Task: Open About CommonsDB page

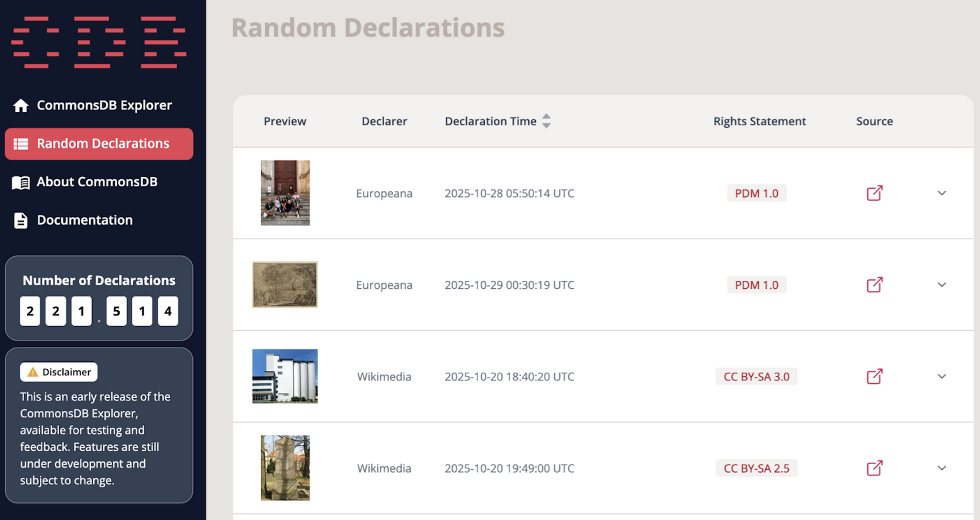Action: coord(97,182)
